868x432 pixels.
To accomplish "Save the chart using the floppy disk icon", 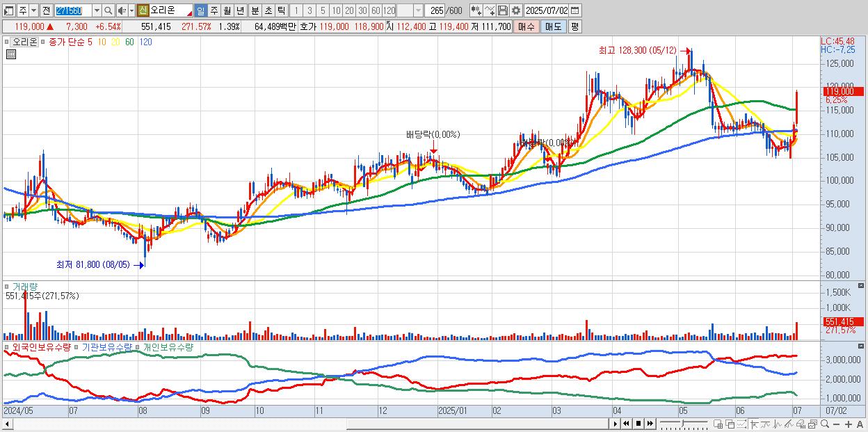I will [x=502, y=10].
